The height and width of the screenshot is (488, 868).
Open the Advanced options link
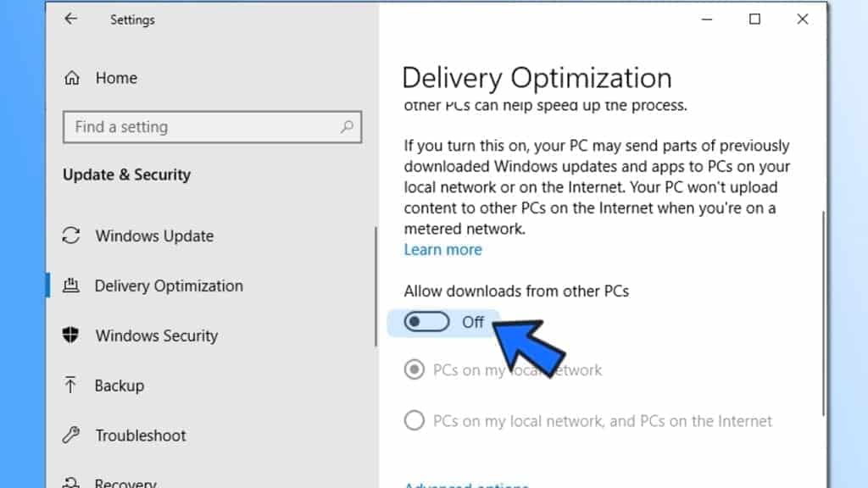click(x=466, y=485)
